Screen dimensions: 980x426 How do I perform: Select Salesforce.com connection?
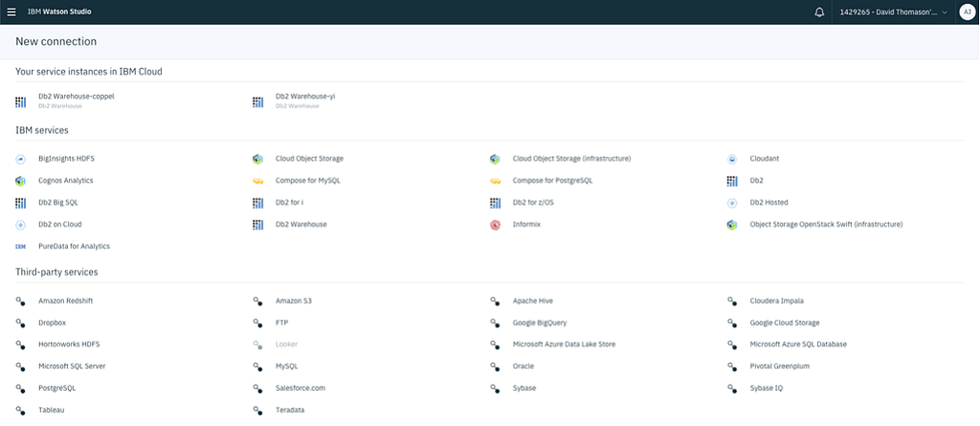pyautogui.click(x=300, y=389)
